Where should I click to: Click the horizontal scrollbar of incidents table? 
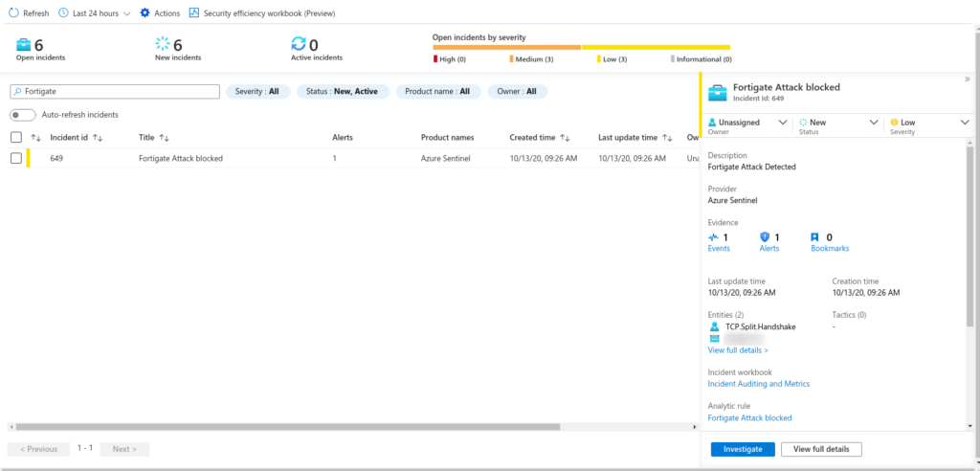point(287,427)
